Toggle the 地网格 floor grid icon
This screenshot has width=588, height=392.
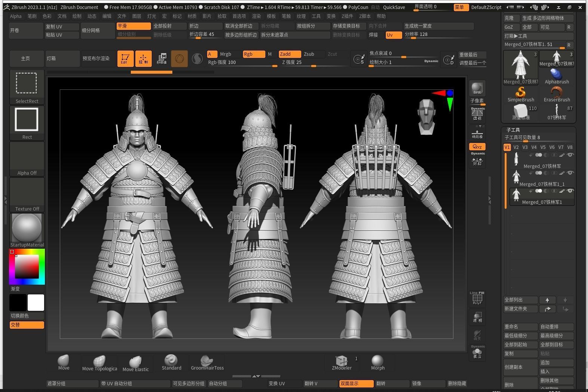pos(477,132)
